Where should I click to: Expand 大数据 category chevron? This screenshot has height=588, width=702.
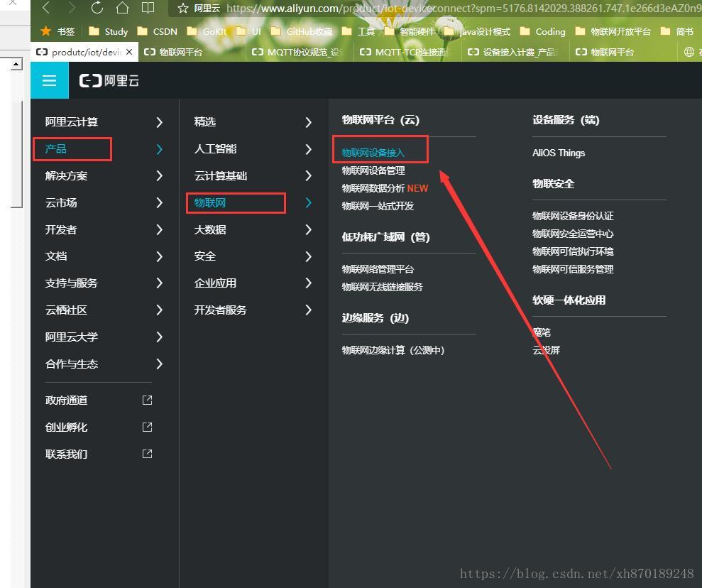point(308,230)
